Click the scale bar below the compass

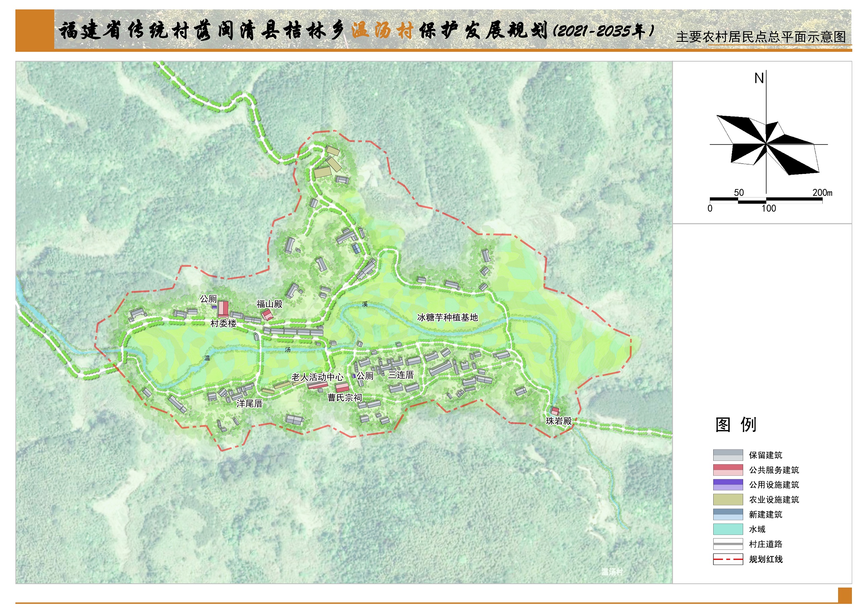pyautogui.click(x=766, y=201)
